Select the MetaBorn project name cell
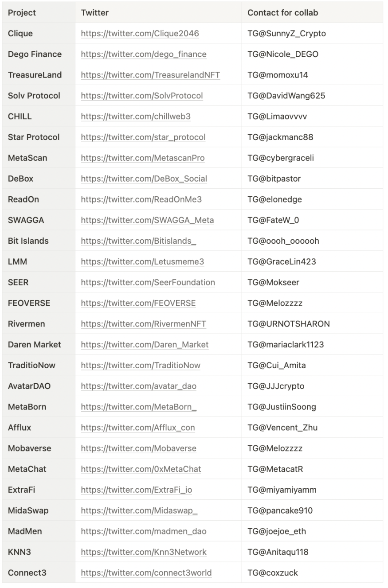 click(39, 407)
